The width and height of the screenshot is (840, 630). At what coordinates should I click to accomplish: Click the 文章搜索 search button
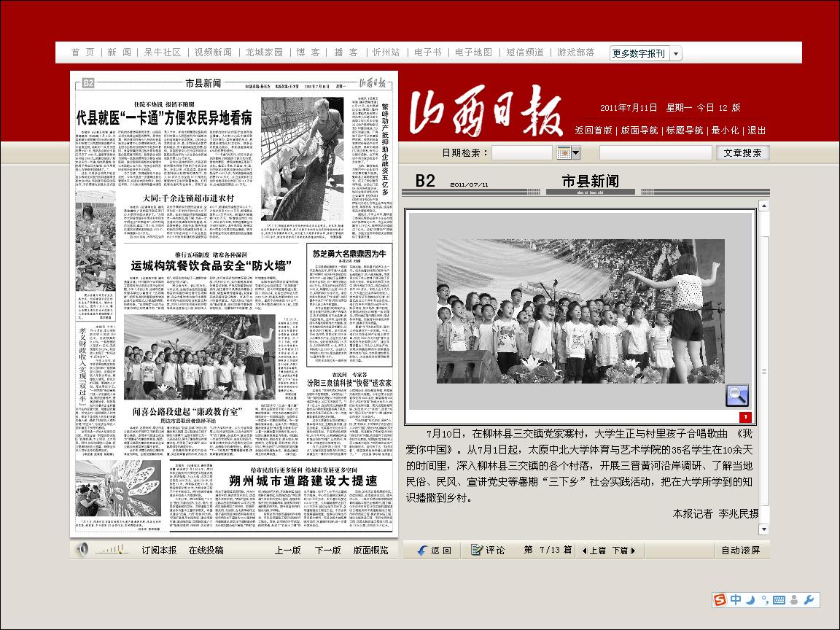[742, 152]
